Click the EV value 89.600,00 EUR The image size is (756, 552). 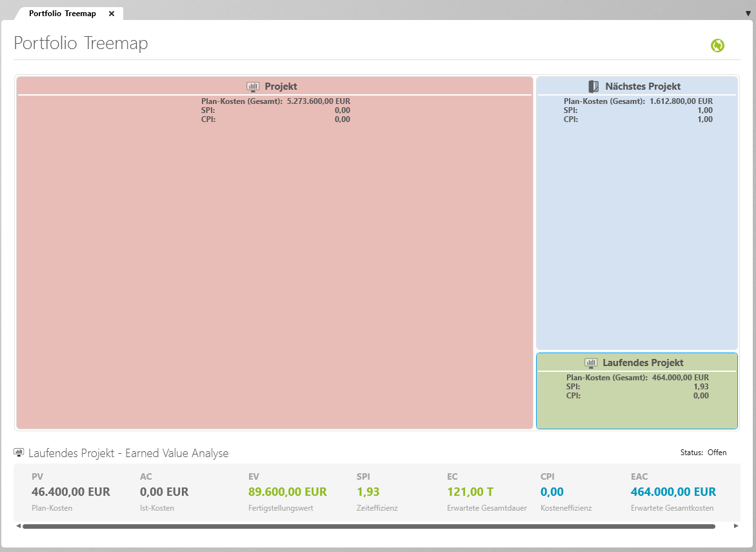(287, 492)
